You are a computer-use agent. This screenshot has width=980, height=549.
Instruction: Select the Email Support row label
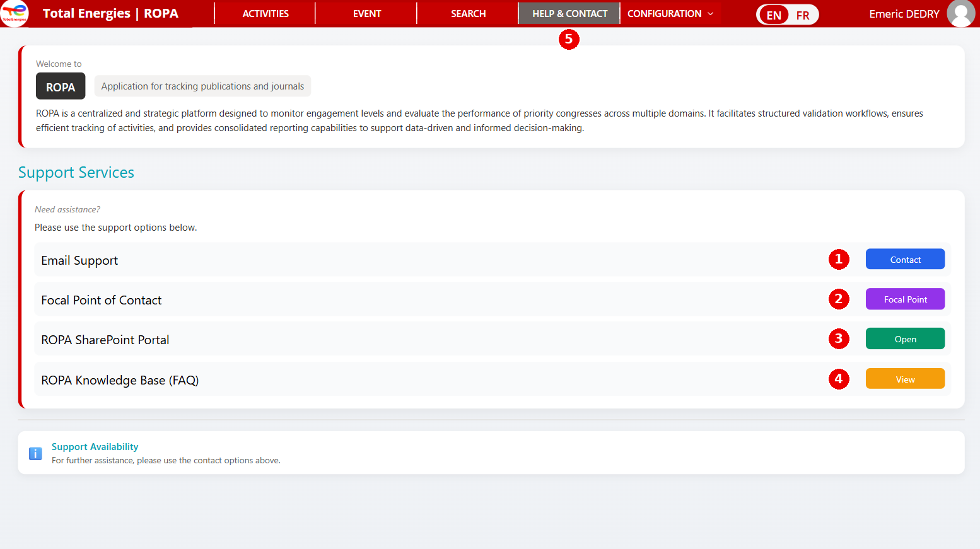79,260
